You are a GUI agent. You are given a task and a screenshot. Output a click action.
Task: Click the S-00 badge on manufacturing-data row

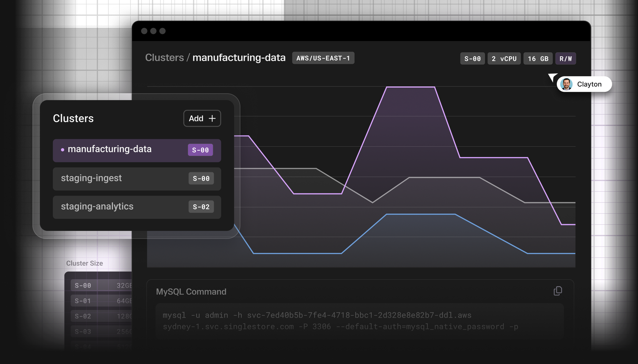tap(200, 150)
